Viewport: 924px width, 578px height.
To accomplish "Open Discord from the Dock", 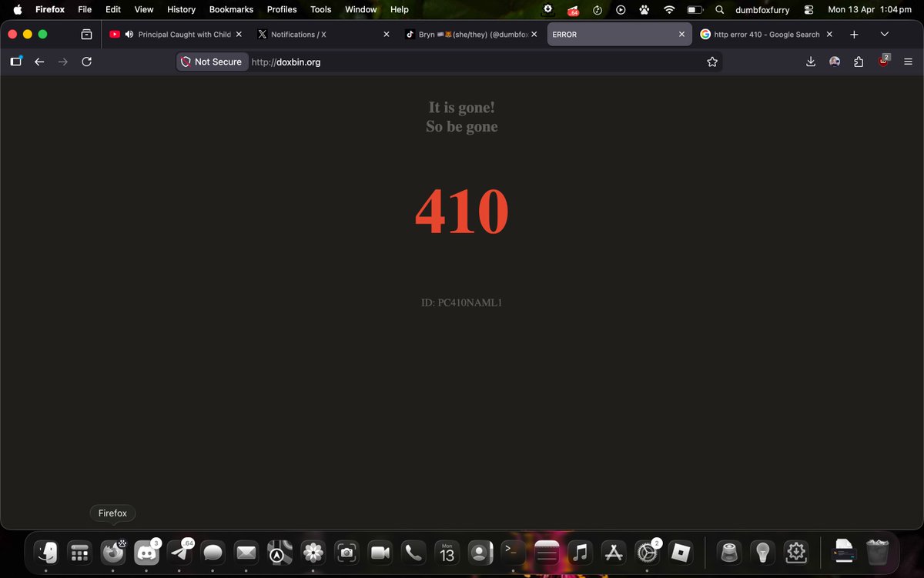I will click(x=146, y=552).
